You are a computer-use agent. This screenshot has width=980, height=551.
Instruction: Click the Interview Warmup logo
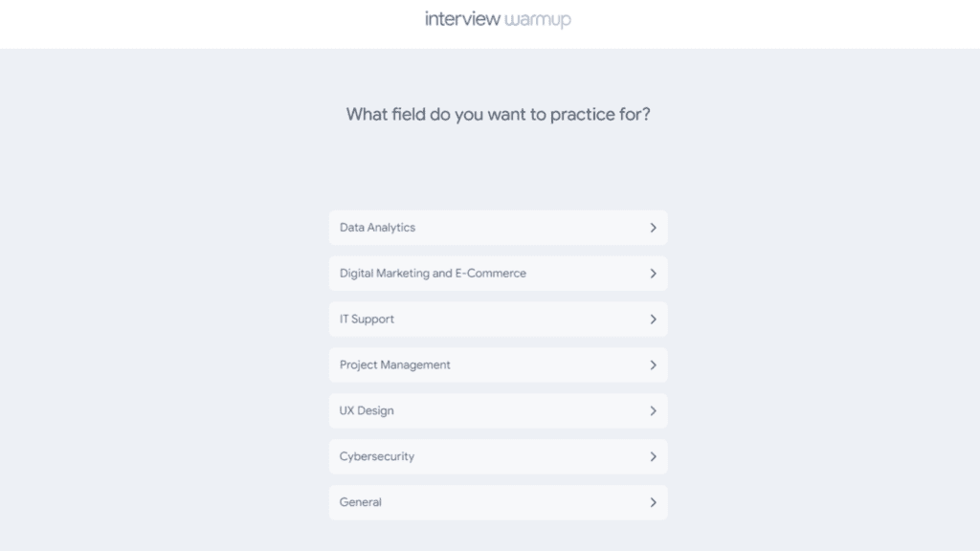tap(498, 18)
